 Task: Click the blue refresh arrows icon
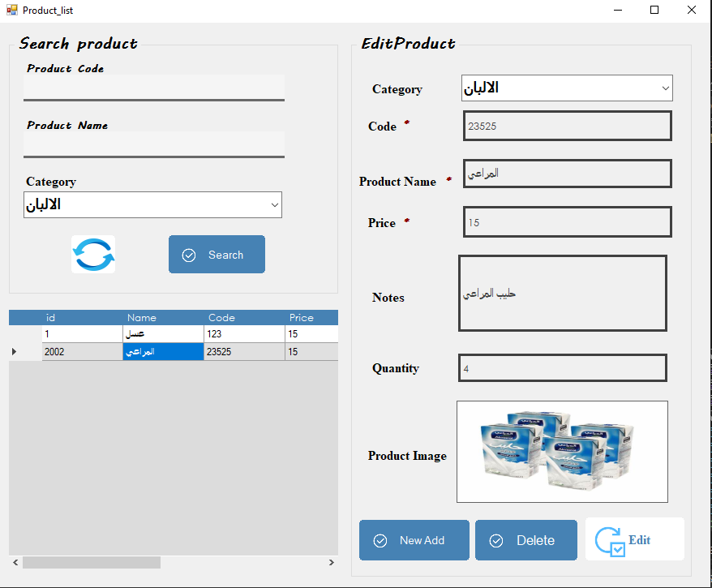tap(92, 254)
